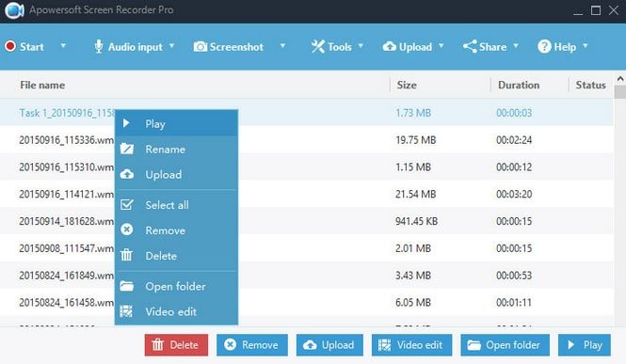Click the red Start record icon
Screen dimensions: 626x364
click(10, 46)
